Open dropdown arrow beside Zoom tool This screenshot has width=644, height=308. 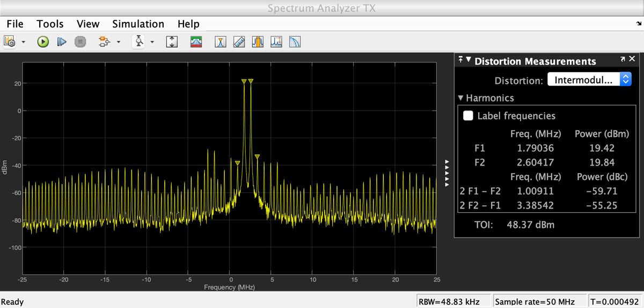[152, 42]
